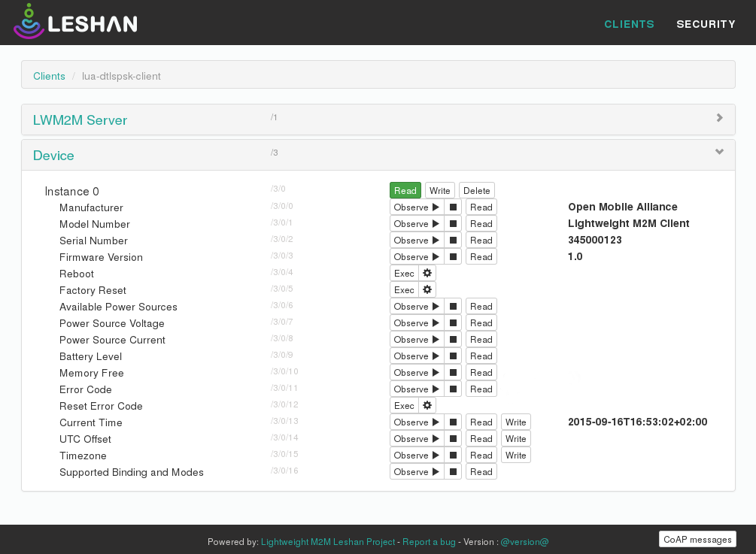Click the @version@ link
The height and width of the screenshot is (554, 756).
tap(524, 542)
